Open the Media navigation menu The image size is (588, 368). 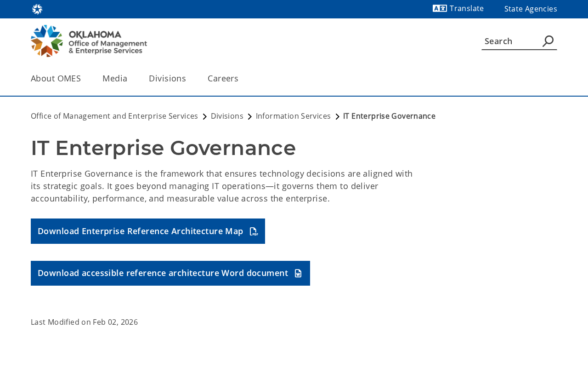(x=115, y=78)
